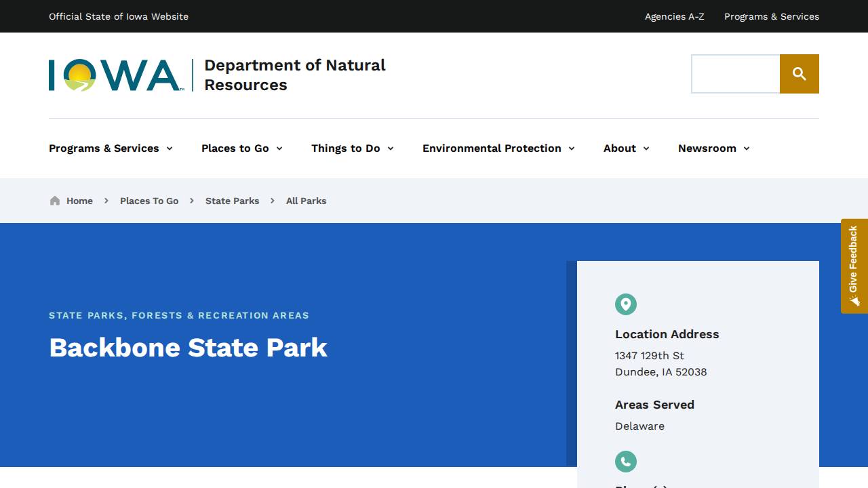Click the State Parks breadcrumb link

(232, 201)
